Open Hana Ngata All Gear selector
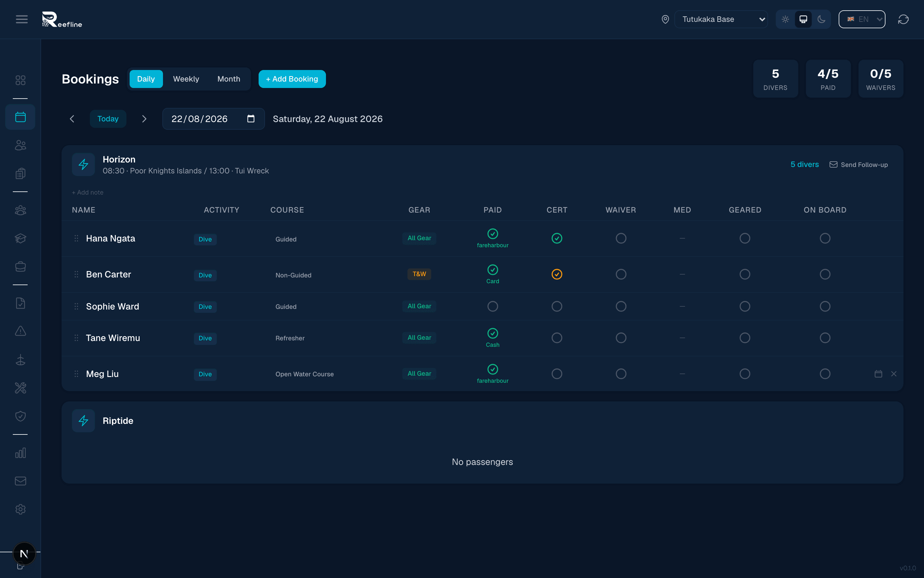This screenshot has width=924, height=578. pyautogui.click(x=419, y=238)
